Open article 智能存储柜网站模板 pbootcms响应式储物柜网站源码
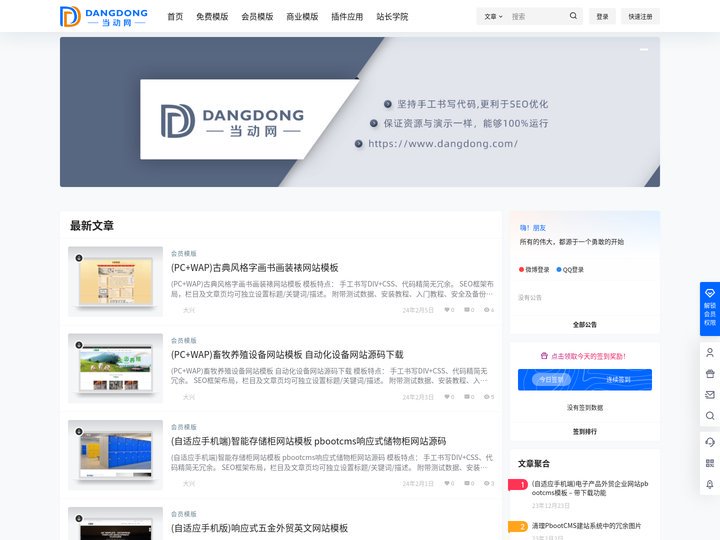 coord(308,441)
